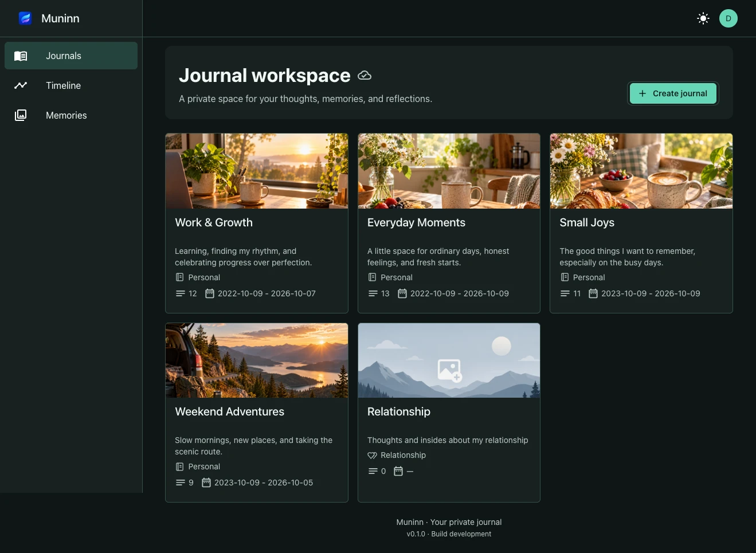Viewport: 756px width, 553px height.
Task: Click the entries count icon on Small Joys
Action: [565, 293]
